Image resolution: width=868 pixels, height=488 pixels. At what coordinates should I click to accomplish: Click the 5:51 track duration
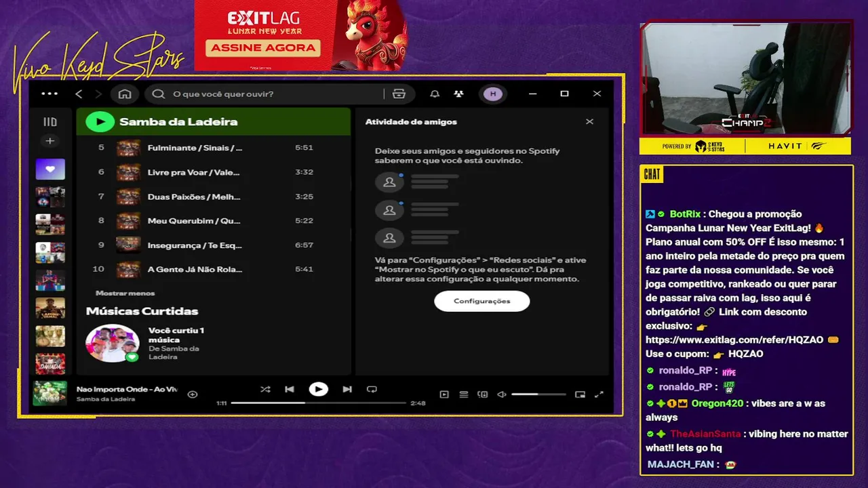(x=304, y=147)
